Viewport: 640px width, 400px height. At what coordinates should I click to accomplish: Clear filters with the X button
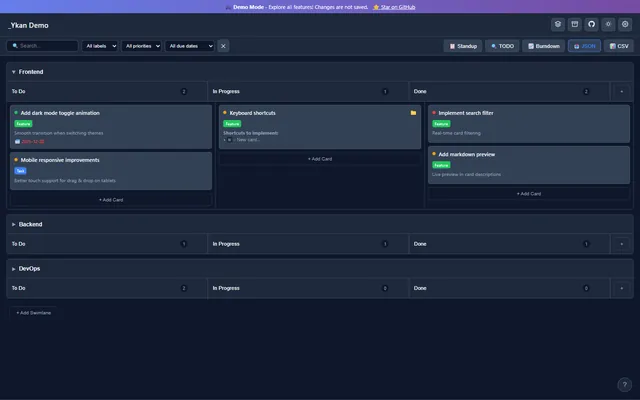click(x=223, y=46)
